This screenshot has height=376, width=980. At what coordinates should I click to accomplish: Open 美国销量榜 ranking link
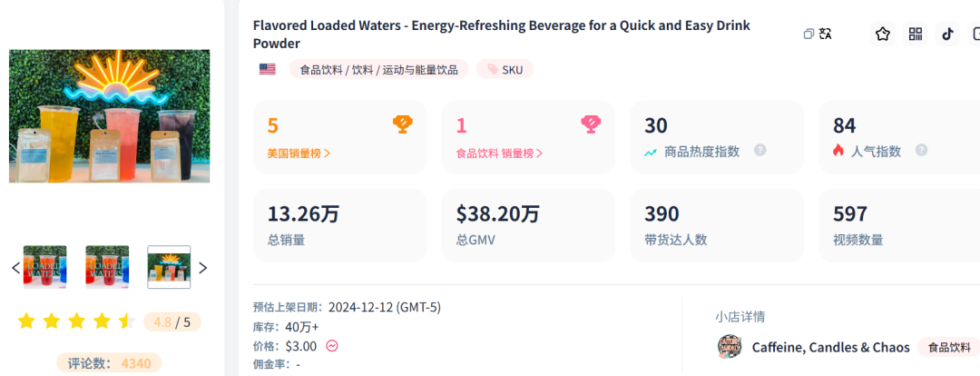click(x=299, y=153)
